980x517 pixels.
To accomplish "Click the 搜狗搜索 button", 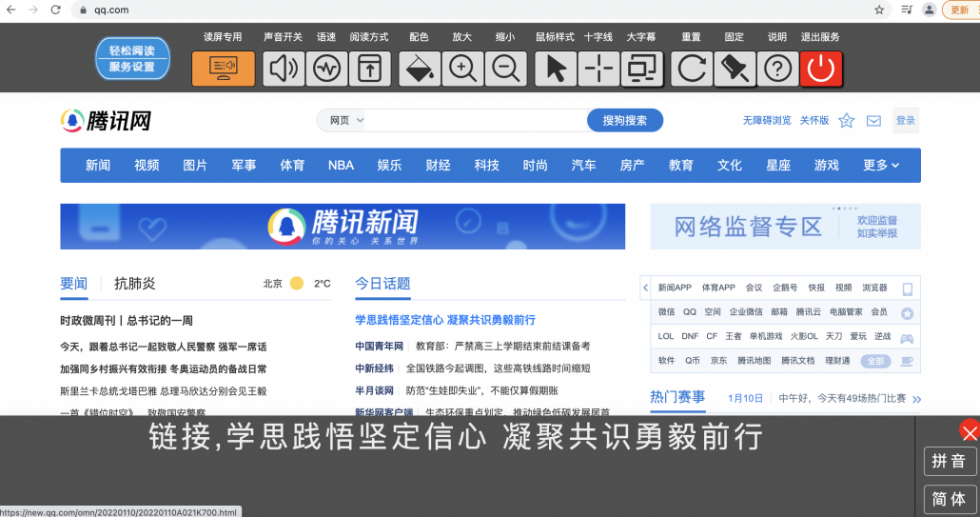I will pos(624,121).
